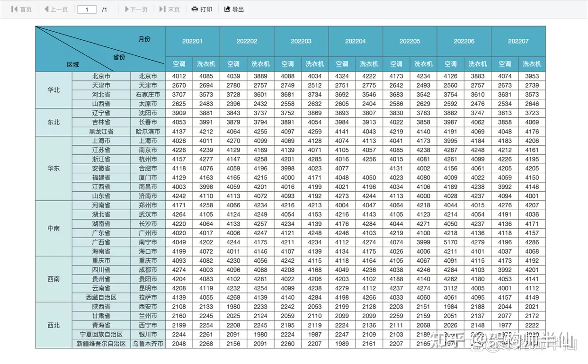Select the 西北 region cell
The width and height of the screenshot is (588, 364).
point(53,325)
